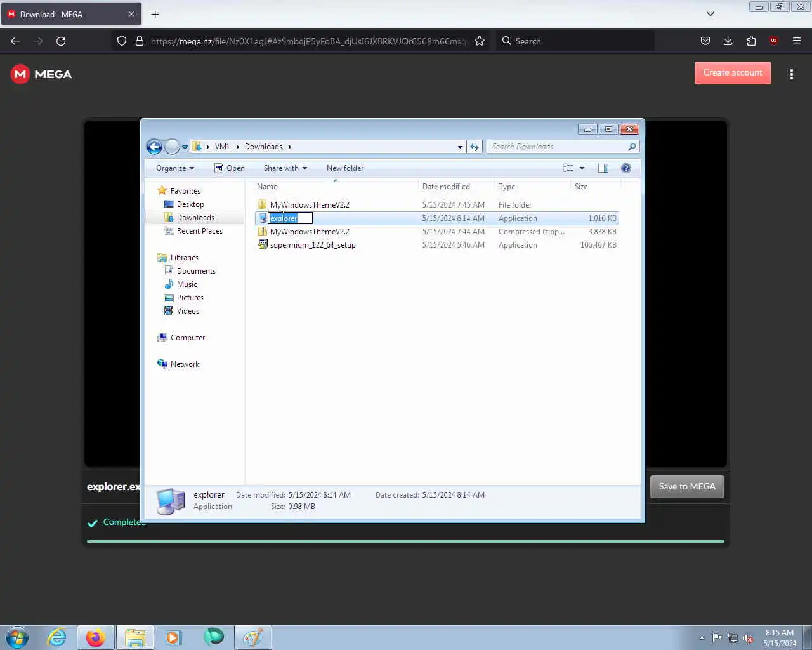Screen dimensions: 812x650
Task: Select the Download - MEGA tab
Action: 71,14
